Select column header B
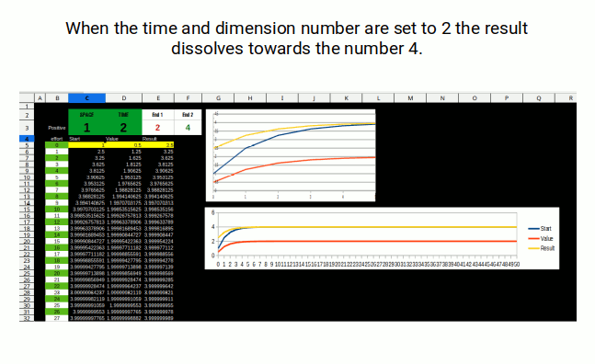 click(x=57, y=98)
